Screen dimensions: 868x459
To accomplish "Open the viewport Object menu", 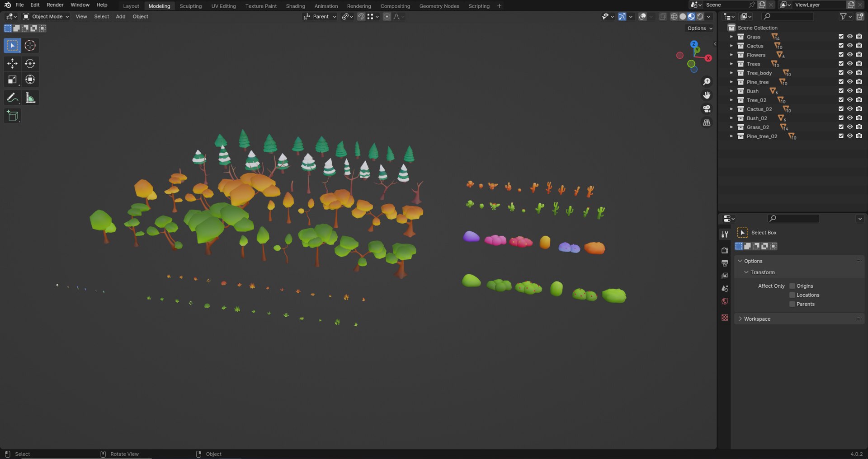I will pos(140,17).
